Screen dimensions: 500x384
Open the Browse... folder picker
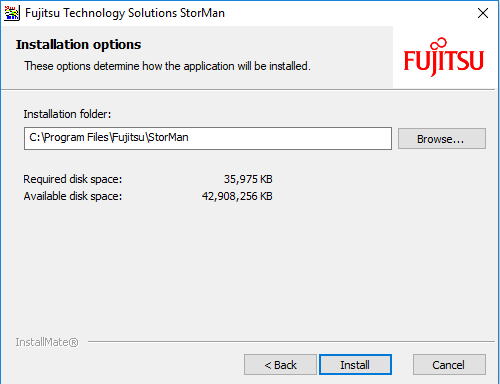[442, 139]
